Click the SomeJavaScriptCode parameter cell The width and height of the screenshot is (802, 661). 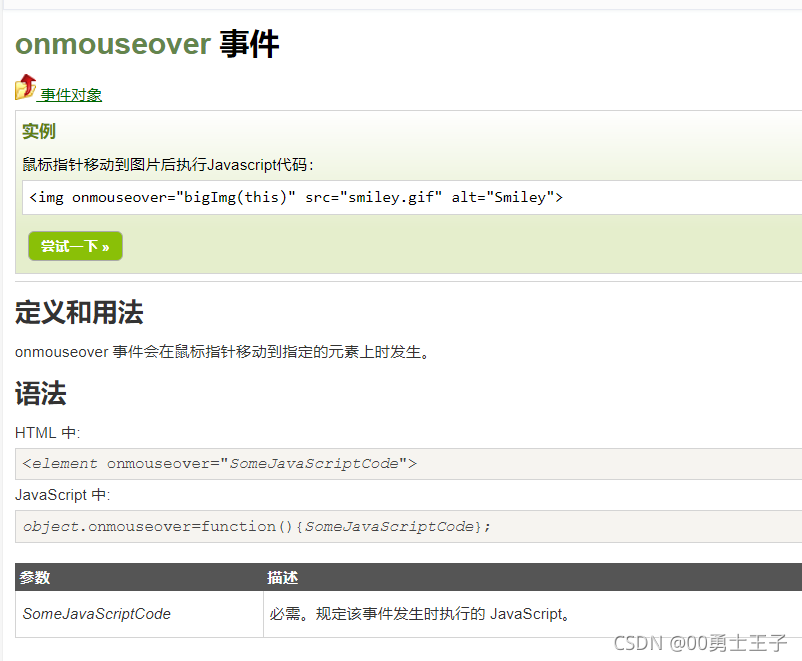(x=139, y=614)
